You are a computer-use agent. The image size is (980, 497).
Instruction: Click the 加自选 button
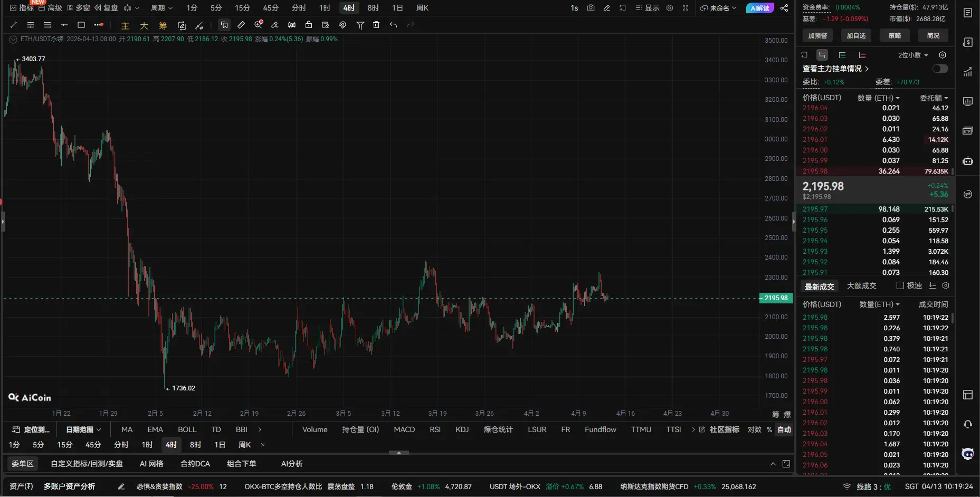[x=856, y=35]
